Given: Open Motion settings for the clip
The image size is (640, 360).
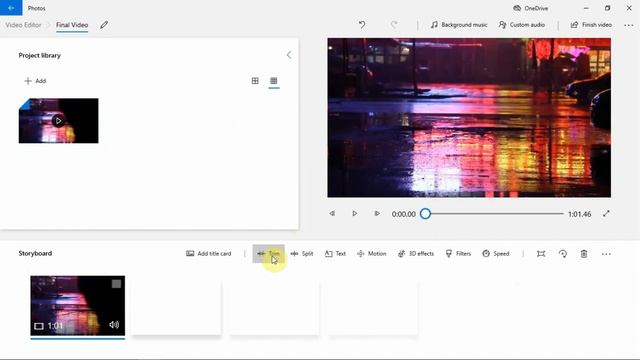Looking at the screenshot, I should pyautogui.click(x=371, y=253).
